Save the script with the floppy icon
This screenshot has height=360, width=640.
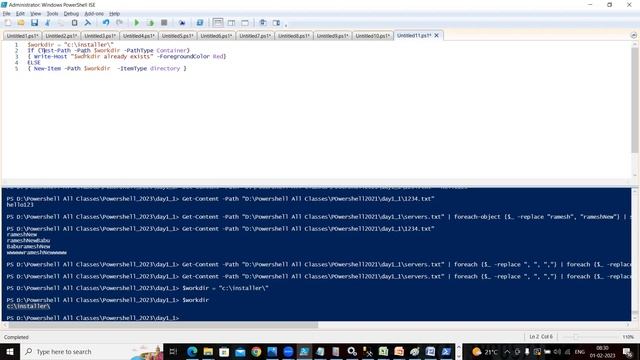coord(34,23)
